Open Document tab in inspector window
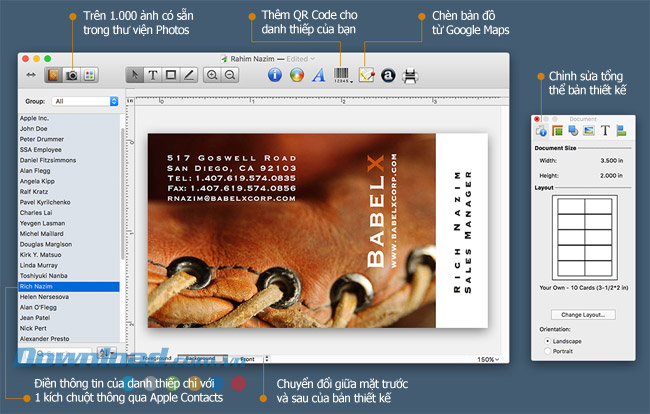The image size is (650, 414). (x=541, y=131)
